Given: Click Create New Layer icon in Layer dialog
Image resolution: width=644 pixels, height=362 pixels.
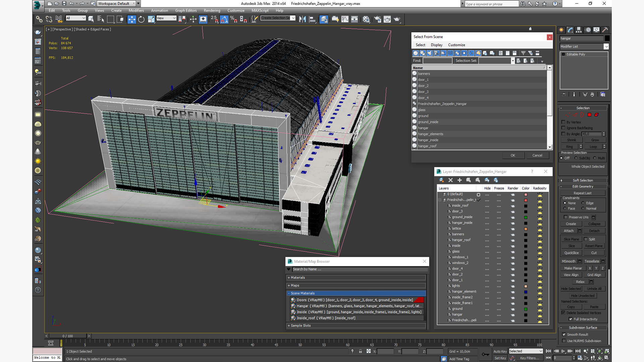Looking at the screenshot, I should pyautogui.click(x=441, y=180).
